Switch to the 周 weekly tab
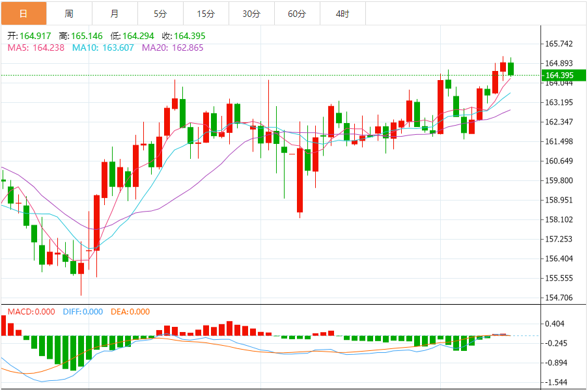Image resolution: width=588 pixels, height=390 pixels. click(x=70, y=14)
